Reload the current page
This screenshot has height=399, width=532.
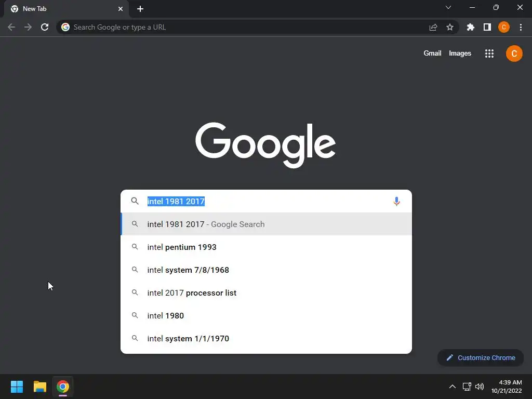(x=45, y=27)
